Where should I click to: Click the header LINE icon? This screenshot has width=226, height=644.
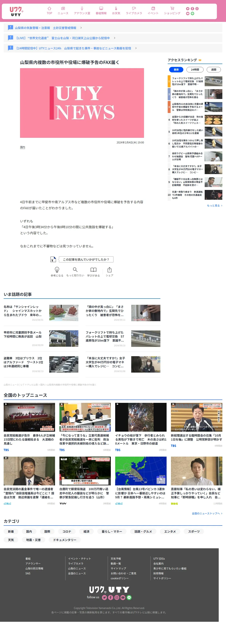192,13
